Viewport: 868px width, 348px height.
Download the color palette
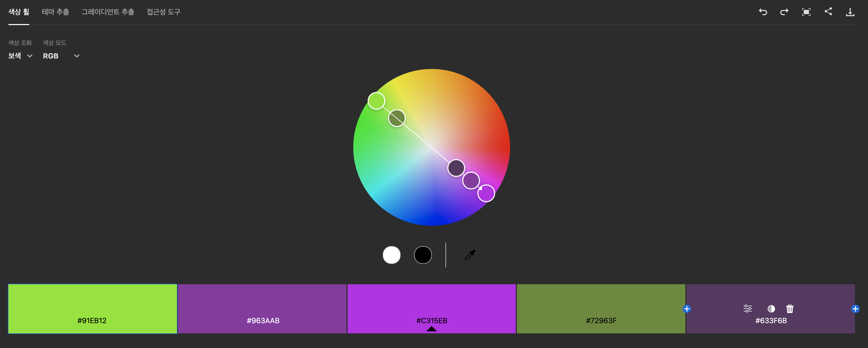point(850,12)
